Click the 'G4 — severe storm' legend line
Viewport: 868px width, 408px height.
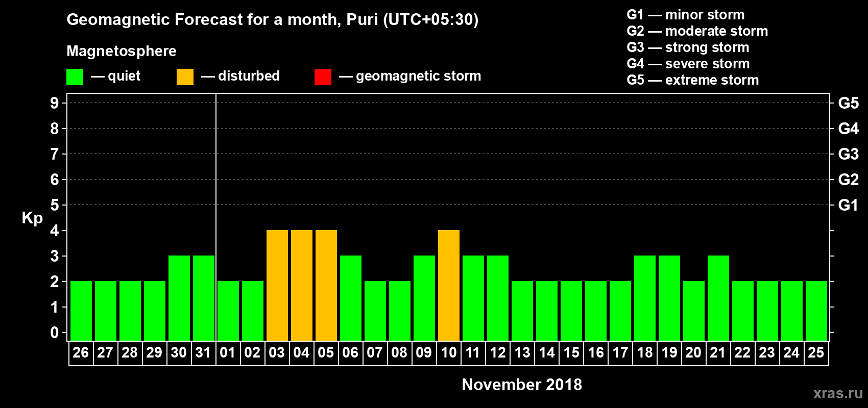coord(688,64)
